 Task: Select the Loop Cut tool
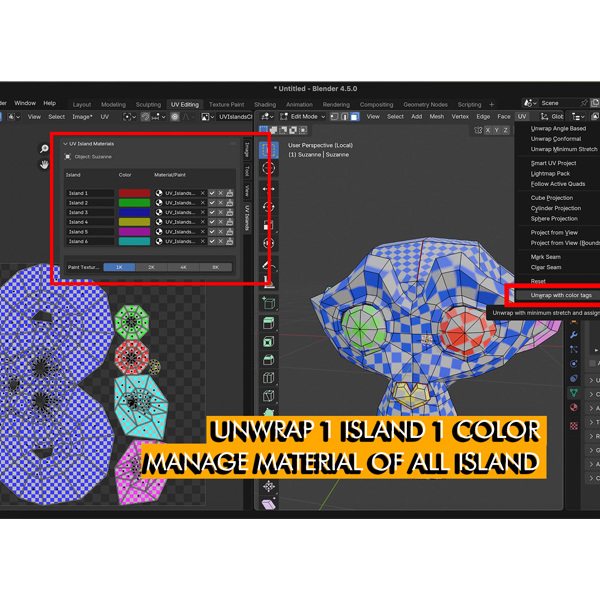coord(268,378)
